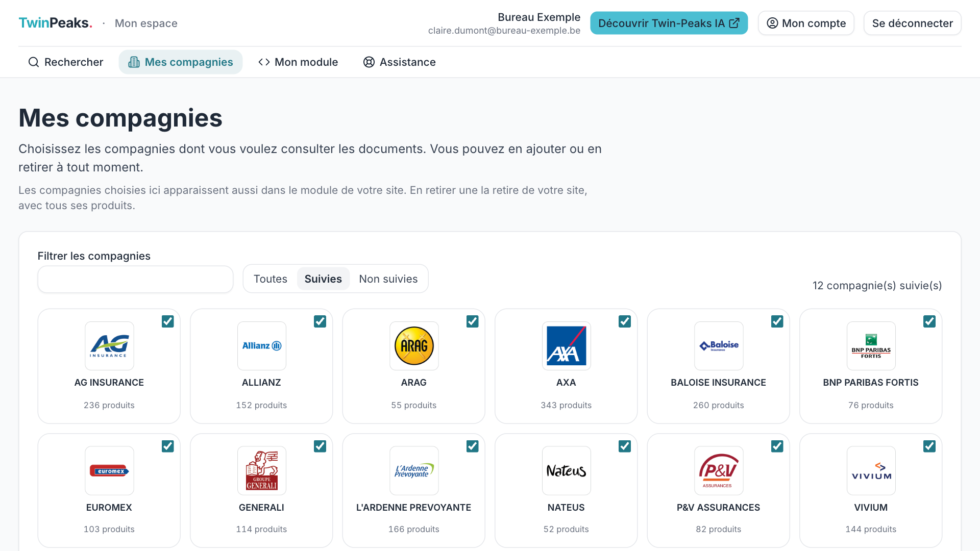The width and height of the screenshot is (980, 551).
Task: Click the search magnifier icon in Rechercher
Action: coord(34,62)
